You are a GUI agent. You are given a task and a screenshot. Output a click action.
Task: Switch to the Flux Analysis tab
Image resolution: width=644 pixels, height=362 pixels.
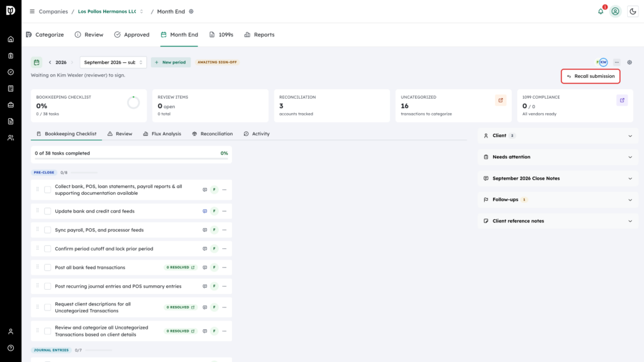(x=162, y=134)
